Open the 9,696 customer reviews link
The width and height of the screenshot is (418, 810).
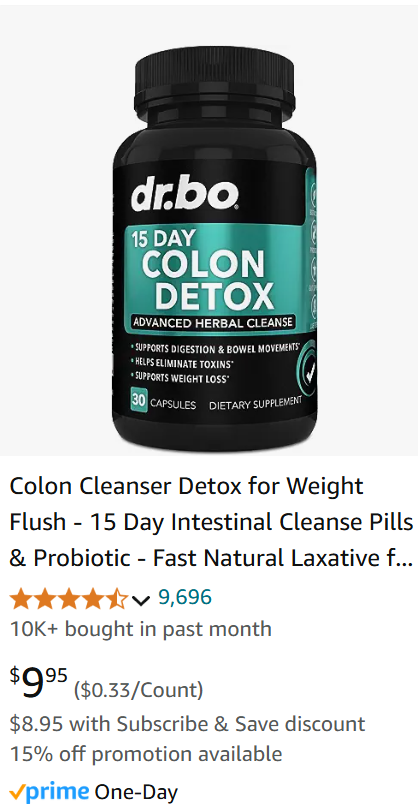[184, 598]
